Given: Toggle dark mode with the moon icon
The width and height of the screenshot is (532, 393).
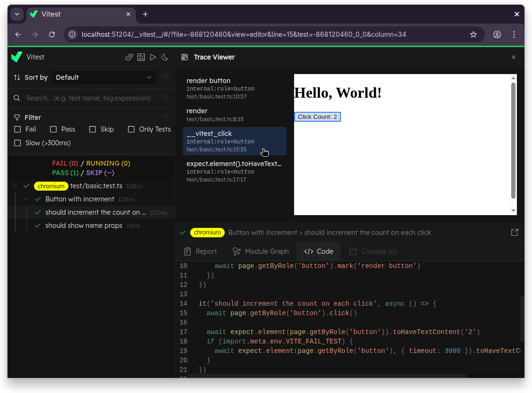Looking at the screenshot, I should 165,57.
